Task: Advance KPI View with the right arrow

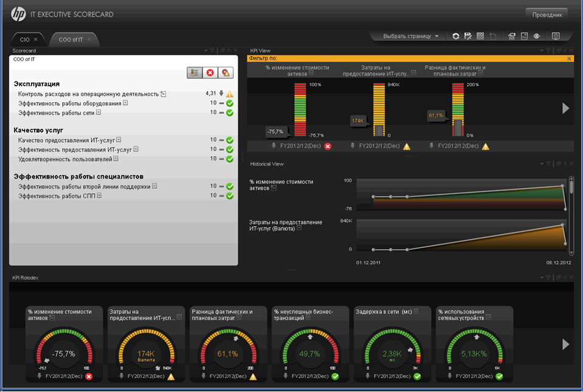Action: click(x=565, y=109)
